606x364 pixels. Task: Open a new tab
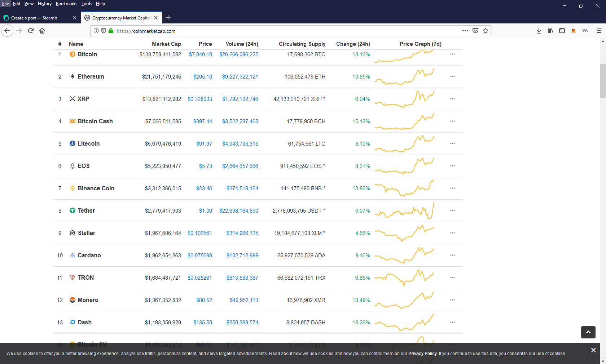[x=168, y=17]
